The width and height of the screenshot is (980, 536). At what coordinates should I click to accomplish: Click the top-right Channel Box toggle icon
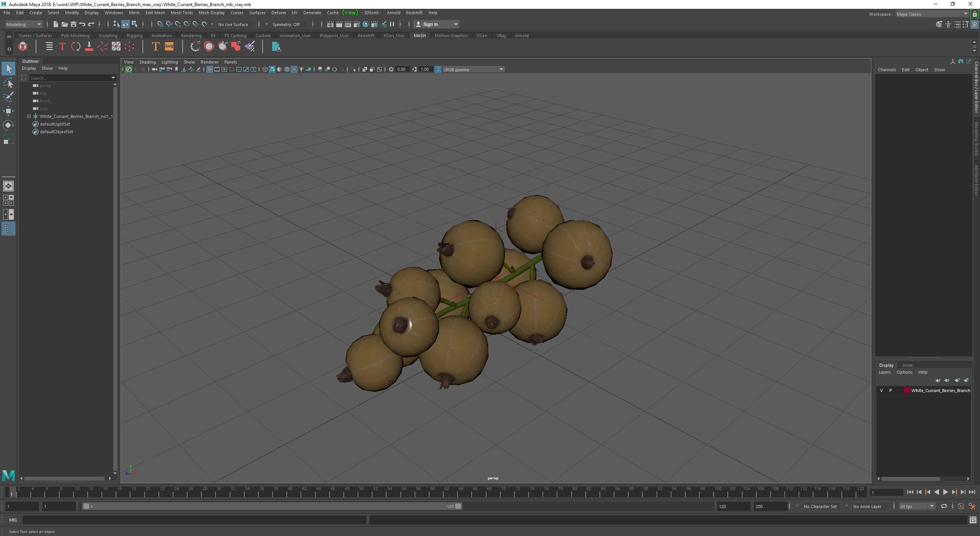point(975,25)
